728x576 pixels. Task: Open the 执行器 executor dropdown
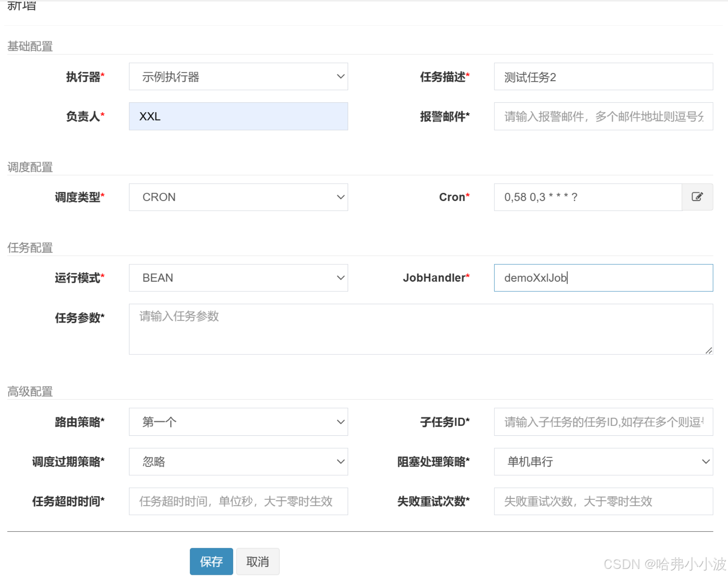coord(238,76)
